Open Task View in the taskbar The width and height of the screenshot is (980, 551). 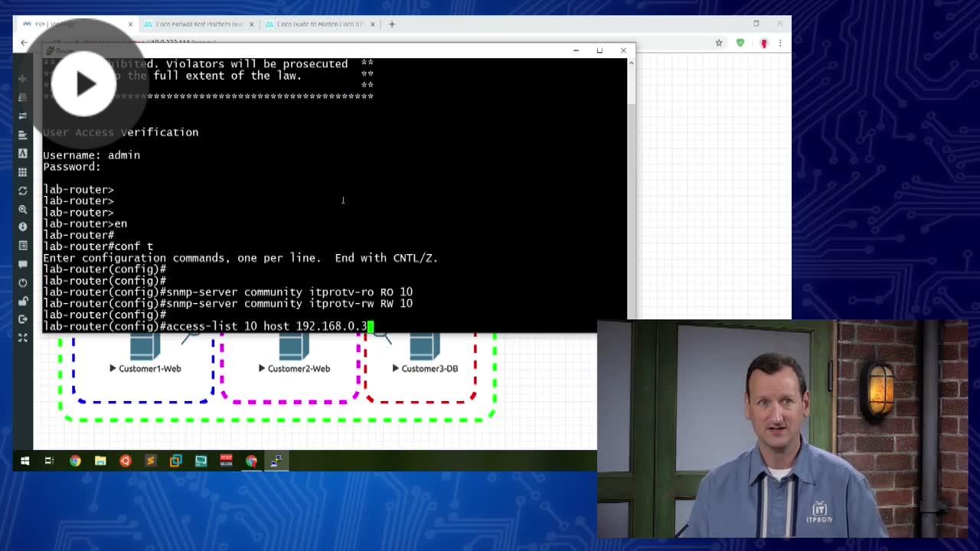[49, 460]
